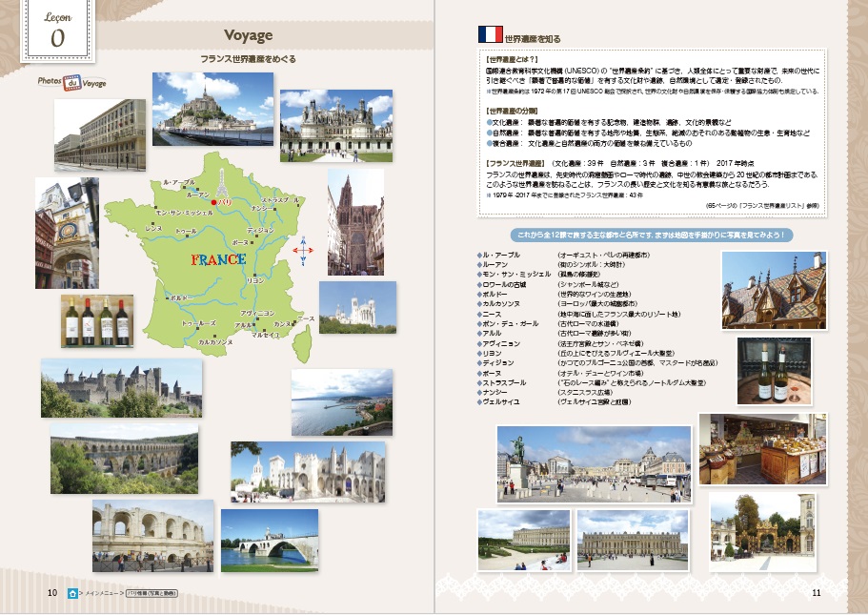Click the red Paris dot on the map

pos(213,203)
